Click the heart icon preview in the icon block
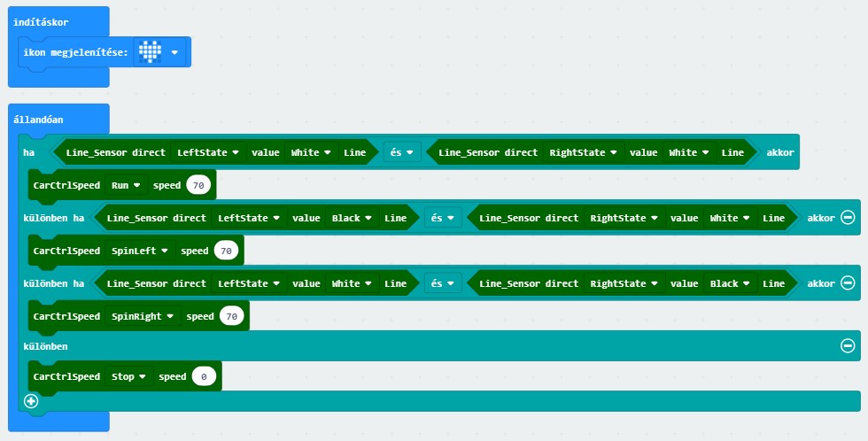The width and height of the screenshot is (868, 441). (150, 52)
